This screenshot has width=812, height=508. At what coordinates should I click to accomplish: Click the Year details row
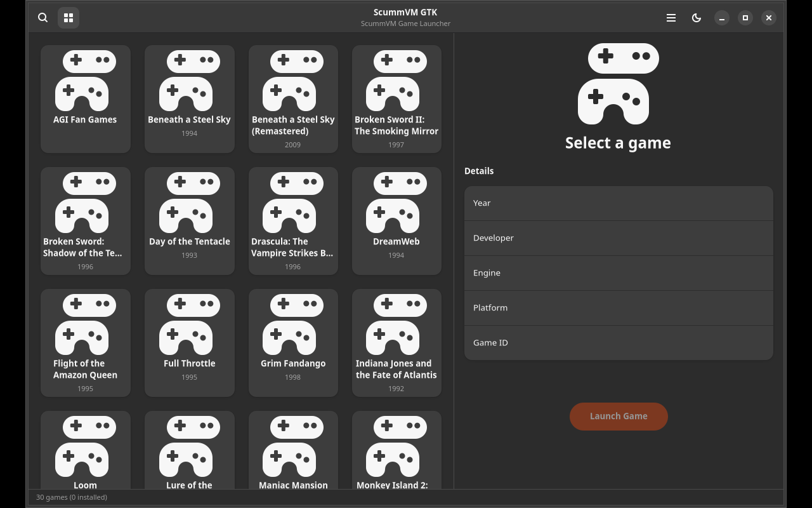click(x=619, y=203)
